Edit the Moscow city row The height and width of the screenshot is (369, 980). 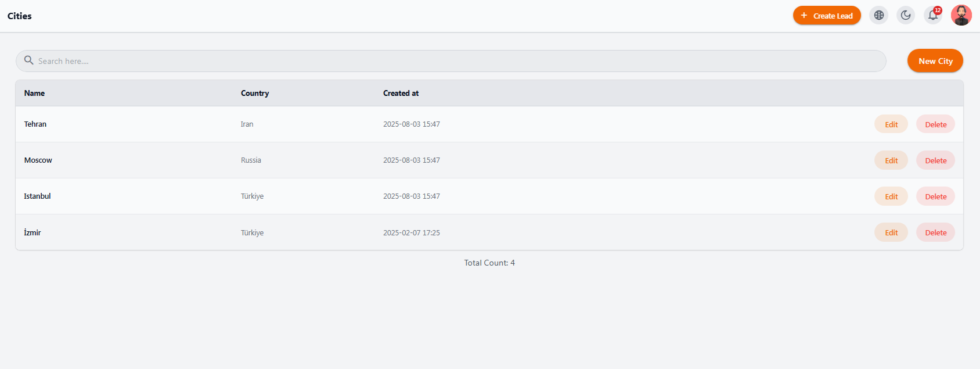click(891, 160)
